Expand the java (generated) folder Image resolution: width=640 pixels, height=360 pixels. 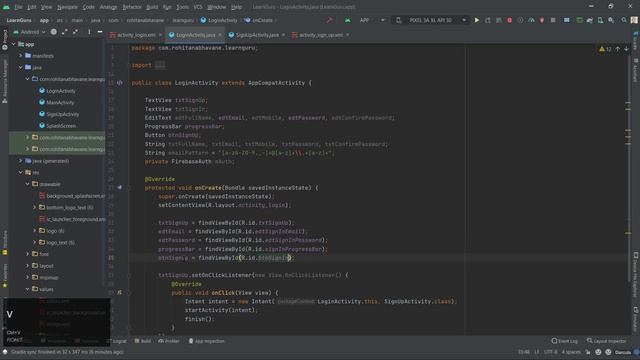[x=20, y=161]
